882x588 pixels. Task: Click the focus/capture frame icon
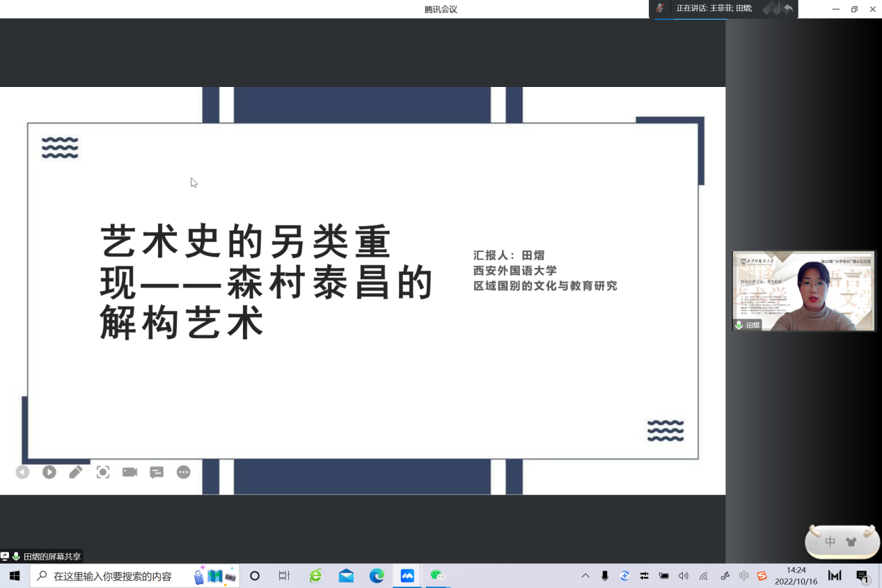click(103, 472)
